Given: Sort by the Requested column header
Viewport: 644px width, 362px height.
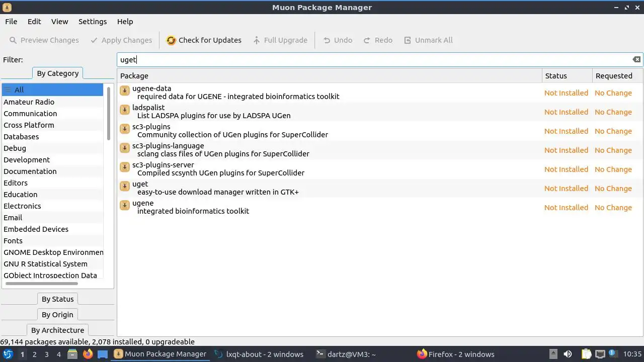Looking at the screenshot, I should coord(617,76).
